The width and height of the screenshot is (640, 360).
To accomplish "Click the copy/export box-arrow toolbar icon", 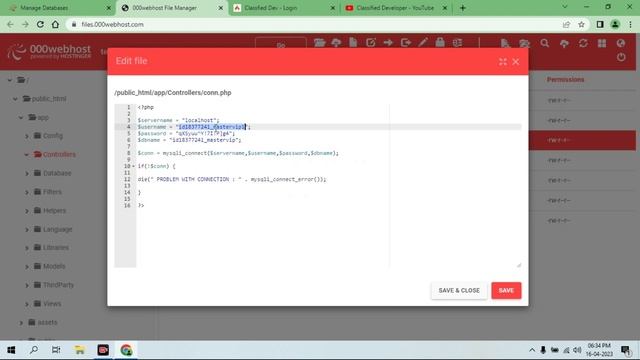I will coord(405,42).
